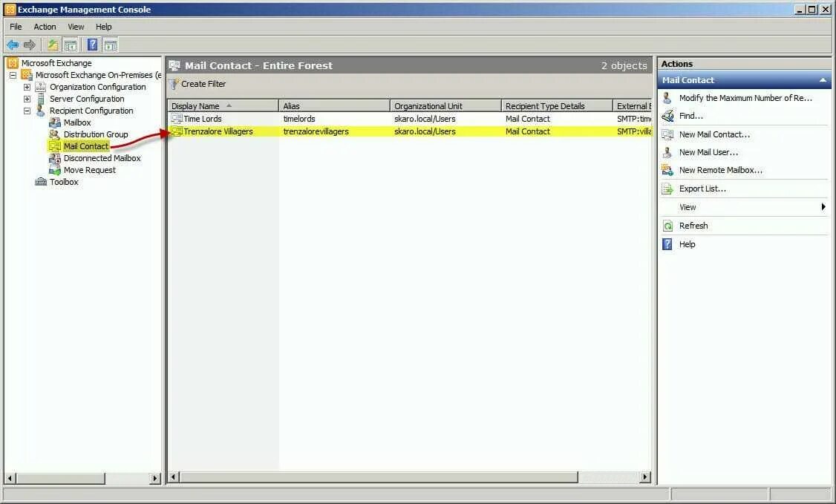Image resolution: width=836 pixels, height=504 pixels.
Task: Click the Server Configuration icon
Action: coord(41,99)
